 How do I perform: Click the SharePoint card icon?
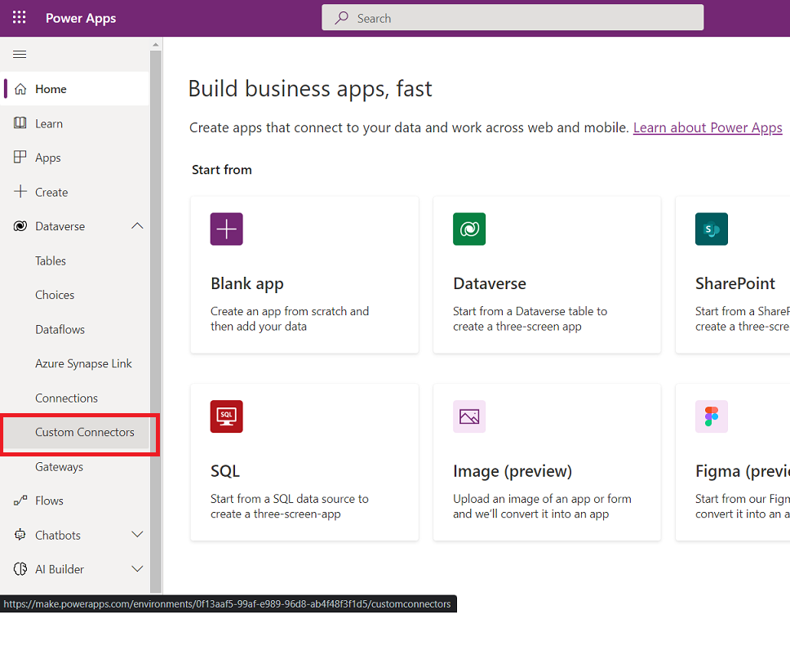pos(712,229)
